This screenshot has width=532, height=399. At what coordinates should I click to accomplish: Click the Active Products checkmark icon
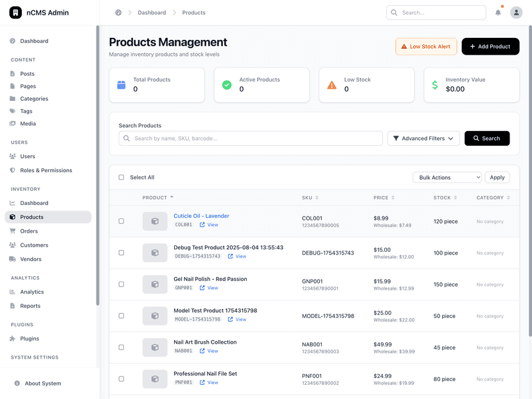(227, 85)
